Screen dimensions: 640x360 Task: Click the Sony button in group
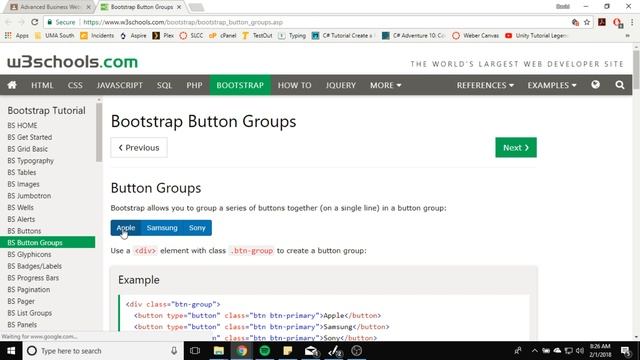[x=197, y=228]
